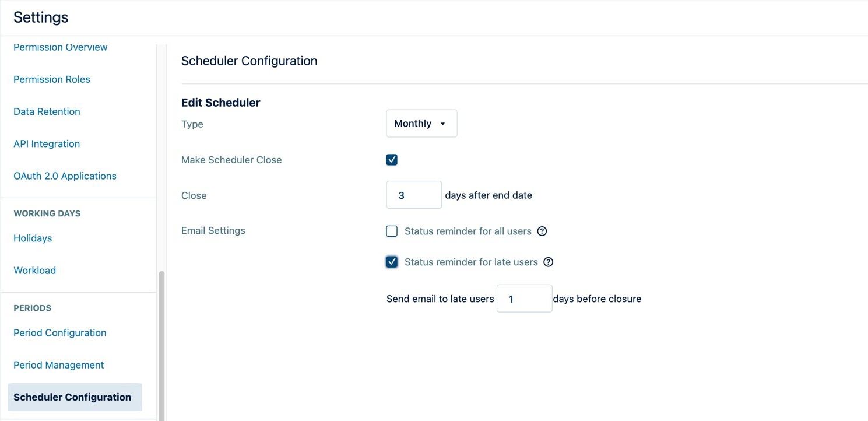Enable Status reminder for all users
Screen dimensions: 868x421
pos(391,231)
